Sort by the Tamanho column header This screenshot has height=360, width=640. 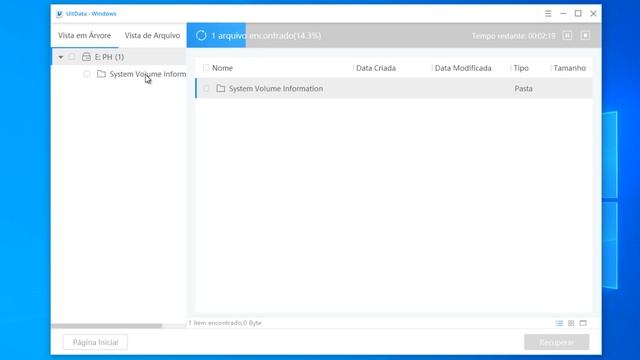click(570, 68)
